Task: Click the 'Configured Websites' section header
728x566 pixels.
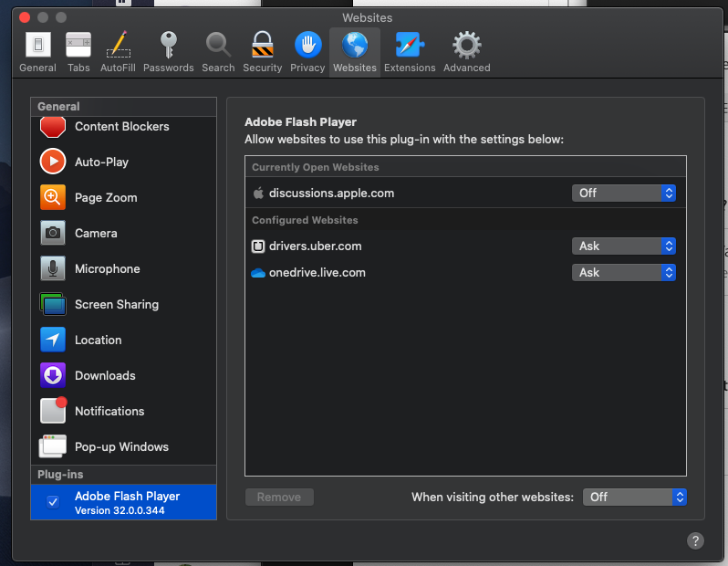Action: pos(305,220)
